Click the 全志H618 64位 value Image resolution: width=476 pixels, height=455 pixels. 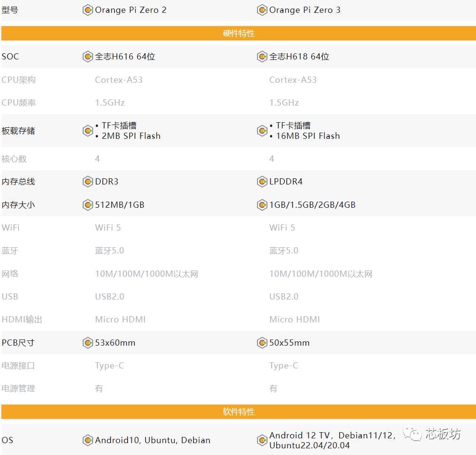point(299,57)
